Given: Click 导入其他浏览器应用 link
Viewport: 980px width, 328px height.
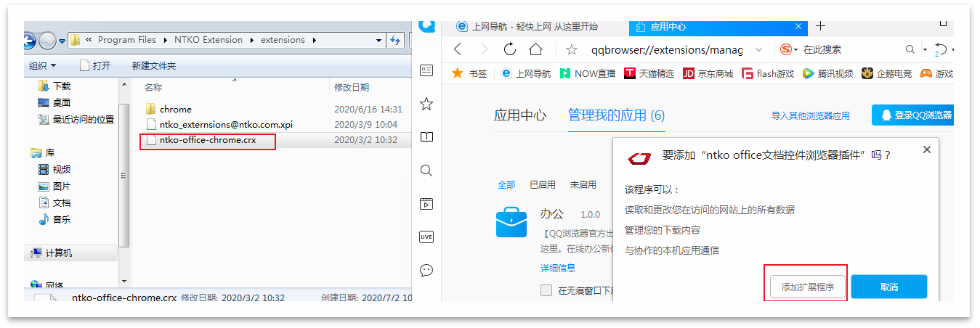Looking at the screenshot, I should click(810, 115).
